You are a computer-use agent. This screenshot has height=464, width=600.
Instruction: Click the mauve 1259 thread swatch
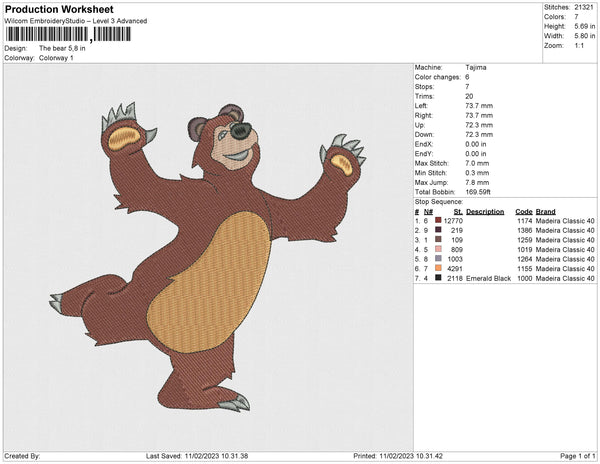tap(438, 240)
